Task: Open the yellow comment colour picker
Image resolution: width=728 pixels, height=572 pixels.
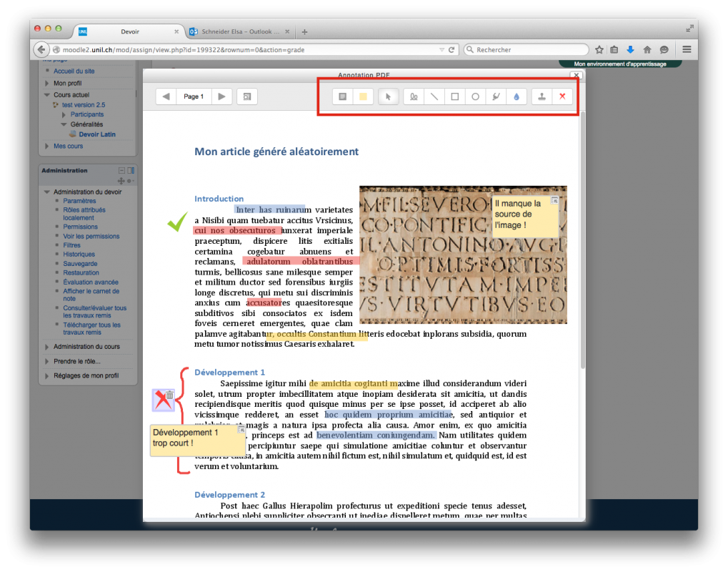Action: [362, 97]
